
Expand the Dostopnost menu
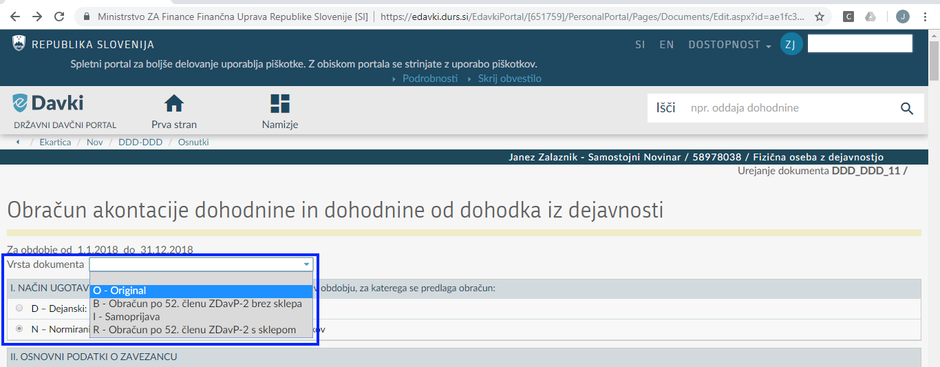[x=730, y=44]
